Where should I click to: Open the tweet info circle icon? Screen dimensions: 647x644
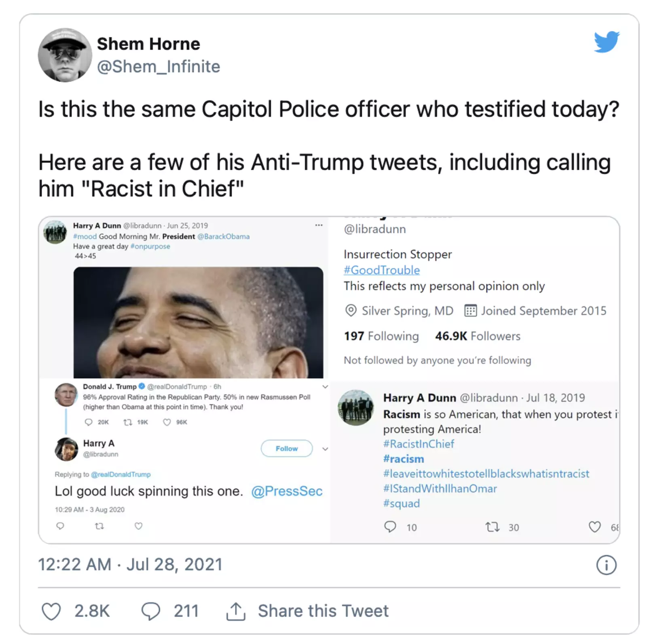606,565
